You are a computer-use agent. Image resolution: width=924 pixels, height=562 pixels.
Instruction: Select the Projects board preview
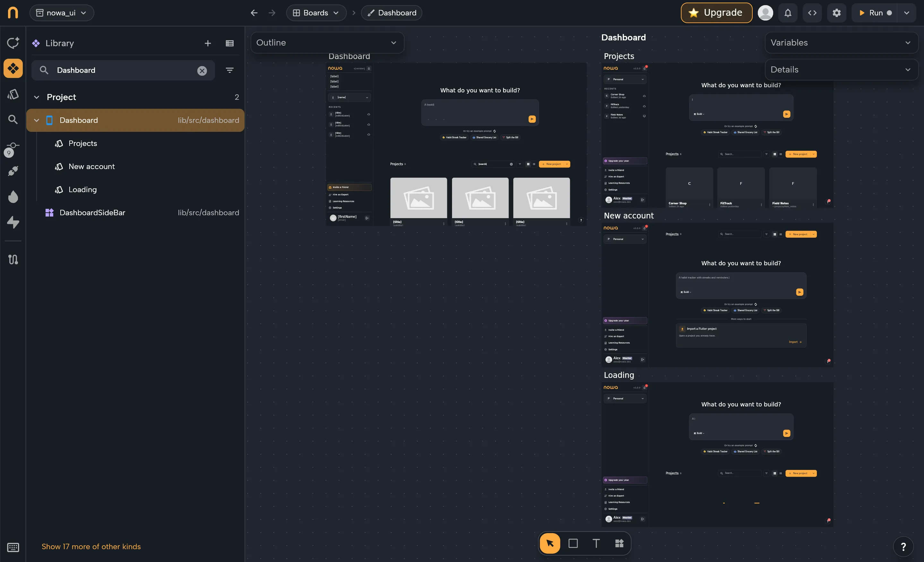(717, 136)
